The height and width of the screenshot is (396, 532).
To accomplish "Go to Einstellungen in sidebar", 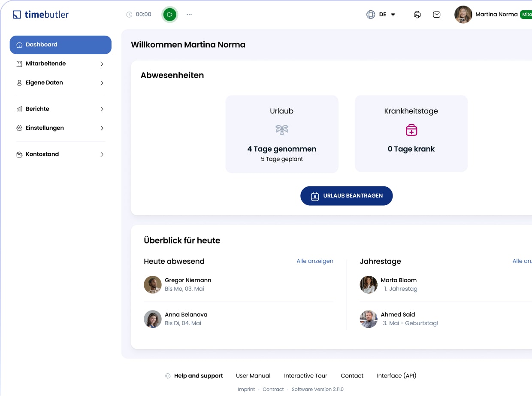I will coord(45,128).
